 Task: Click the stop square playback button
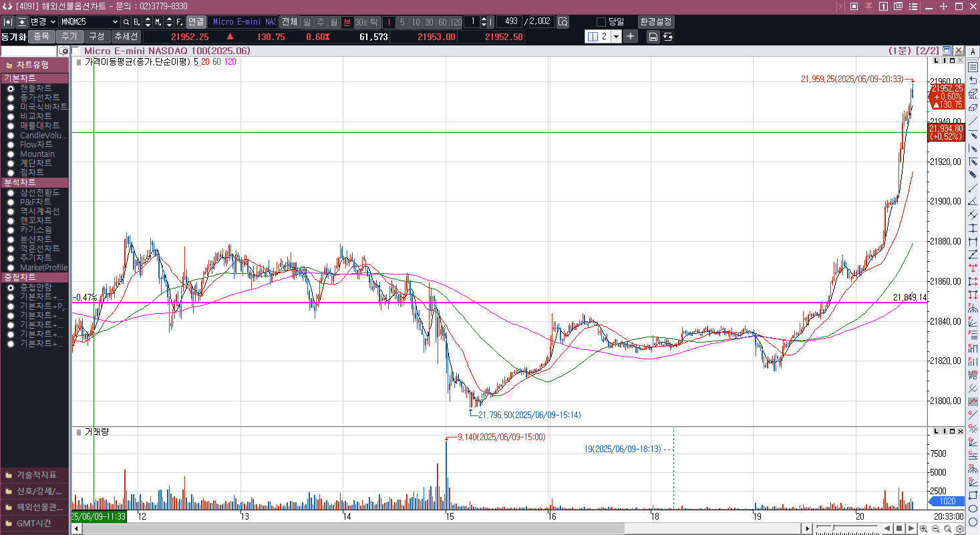point(899,528)
